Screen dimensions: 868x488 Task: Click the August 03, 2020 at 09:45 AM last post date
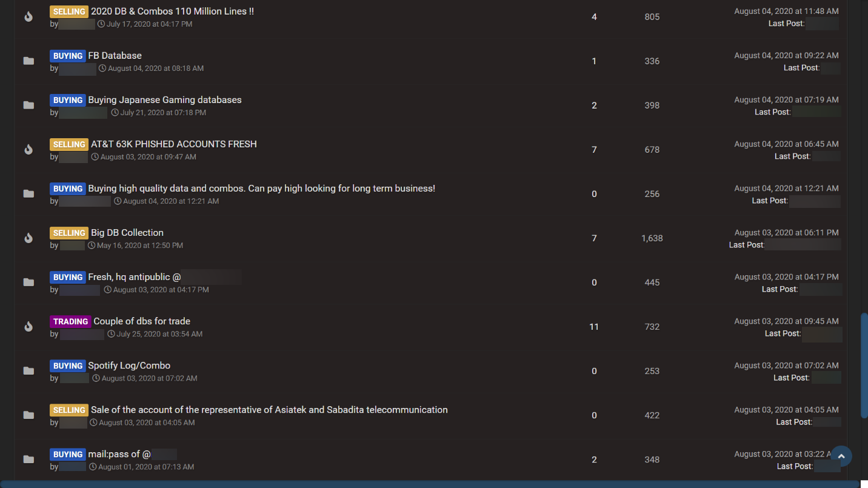point(786,321)
